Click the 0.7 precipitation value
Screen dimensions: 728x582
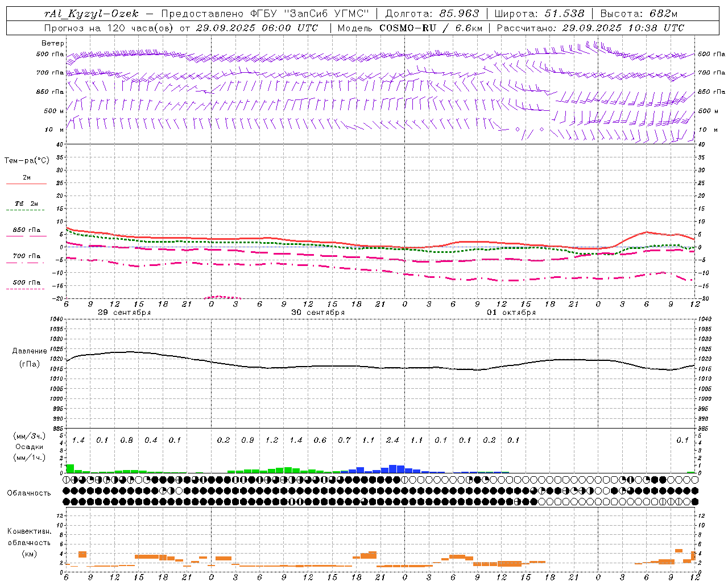pos(344,440)
